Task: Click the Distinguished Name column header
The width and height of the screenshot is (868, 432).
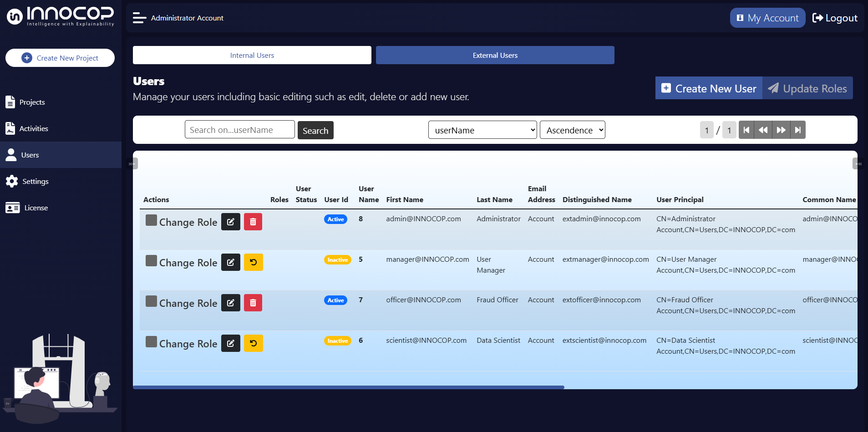Action: [597, 200]
